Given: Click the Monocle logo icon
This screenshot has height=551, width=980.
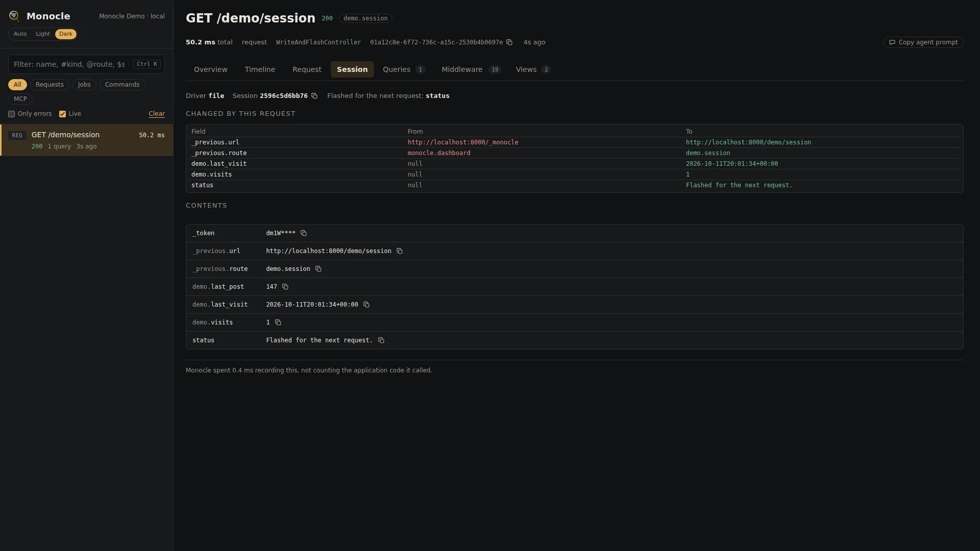Looking at the screenshot, I should (x=14, y=16).
